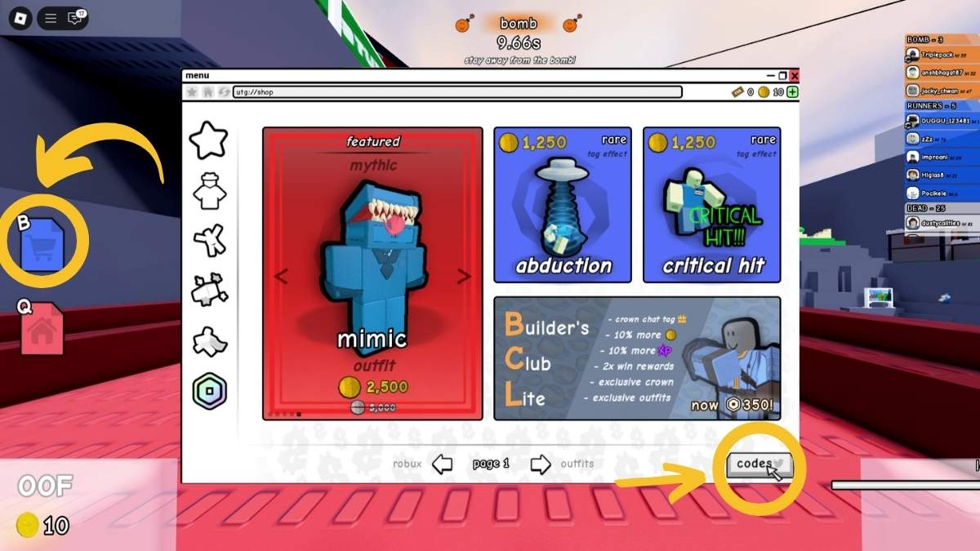Buy mimic for 2,500 coins
This screenshot has height=551, width=980.
pos(372,386)
